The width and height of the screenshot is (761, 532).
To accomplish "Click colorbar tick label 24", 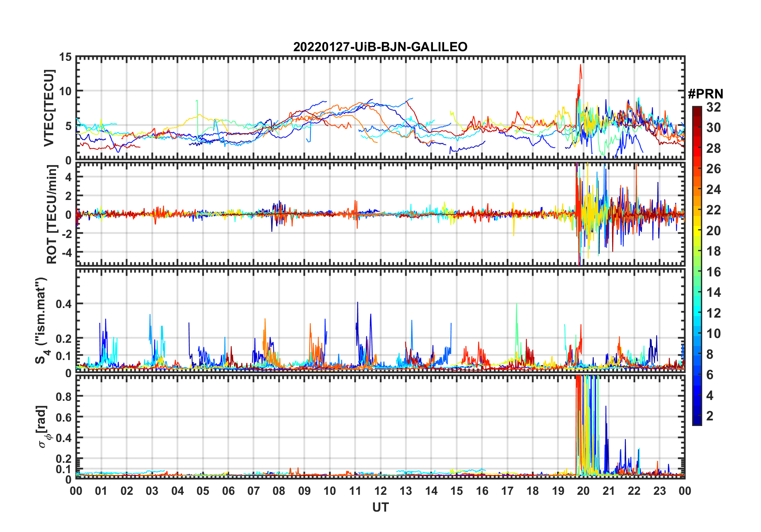I will click(713, 189).
